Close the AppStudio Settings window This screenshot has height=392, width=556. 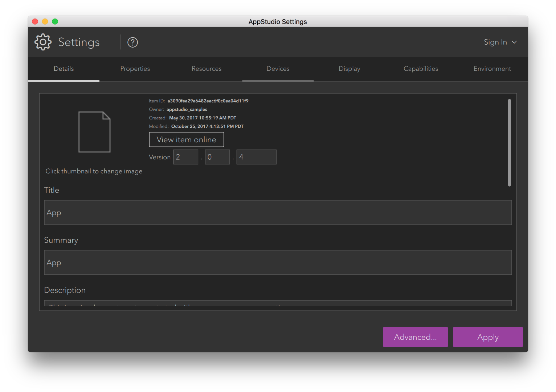tap(35, 21)
